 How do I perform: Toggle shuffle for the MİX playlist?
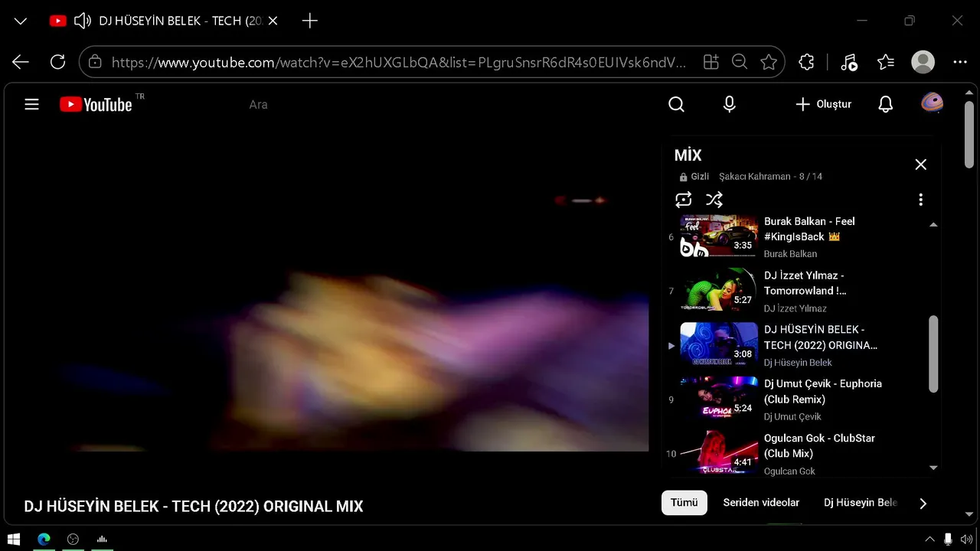coord(714,200)
